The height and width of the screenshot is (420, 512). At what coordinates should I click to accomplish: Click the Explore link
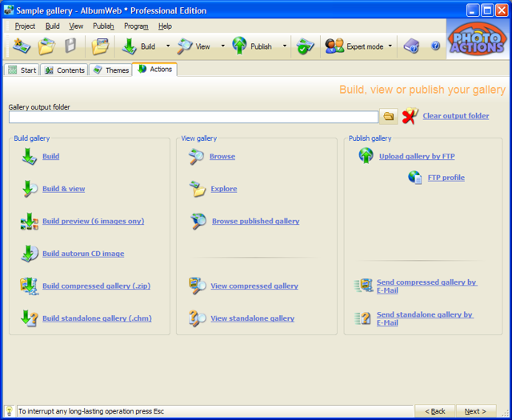click(x=224, y=189)
